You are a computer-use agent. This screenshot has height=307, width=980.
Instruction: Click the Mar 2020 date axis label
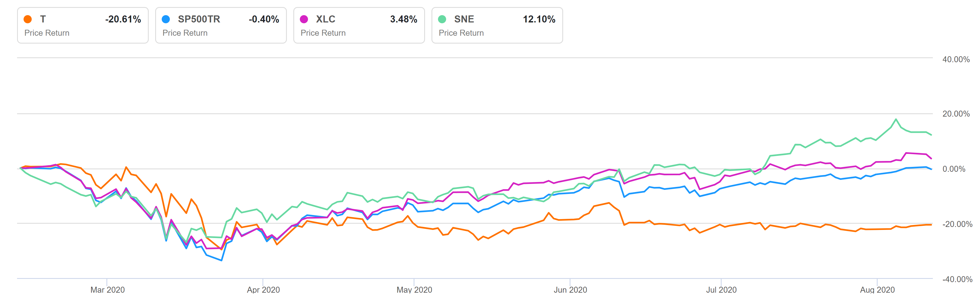coord(107,290)
